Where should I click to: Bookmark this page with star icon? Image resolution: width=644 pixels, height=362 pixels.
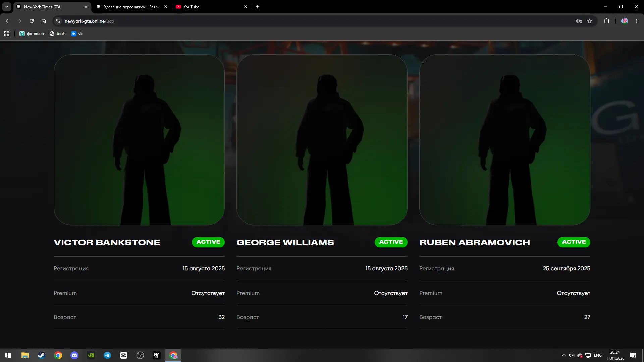(590, 21)
